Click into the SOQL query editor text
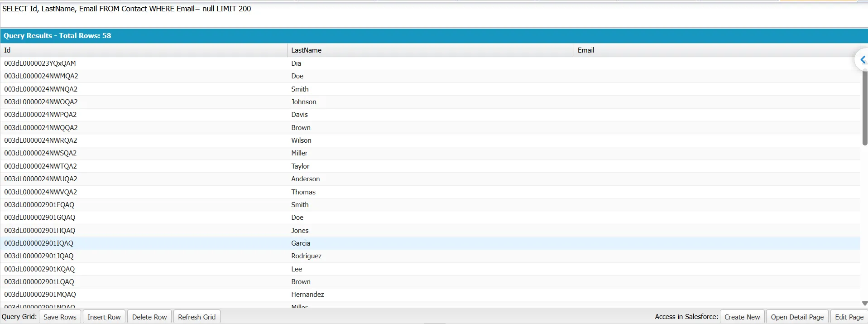The image size is (868, 324). click(x=127, y=9)
